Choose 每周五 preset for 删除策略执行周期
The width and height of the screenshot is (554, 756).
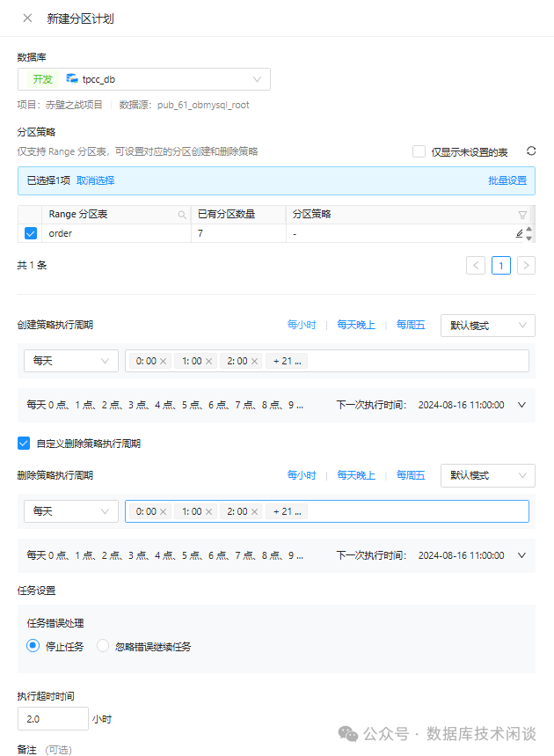click(x=411, y=475)
